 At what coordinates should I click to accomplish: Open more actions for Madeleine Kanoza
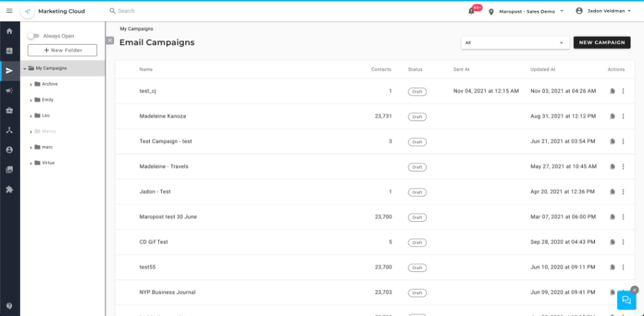(623, 116)
